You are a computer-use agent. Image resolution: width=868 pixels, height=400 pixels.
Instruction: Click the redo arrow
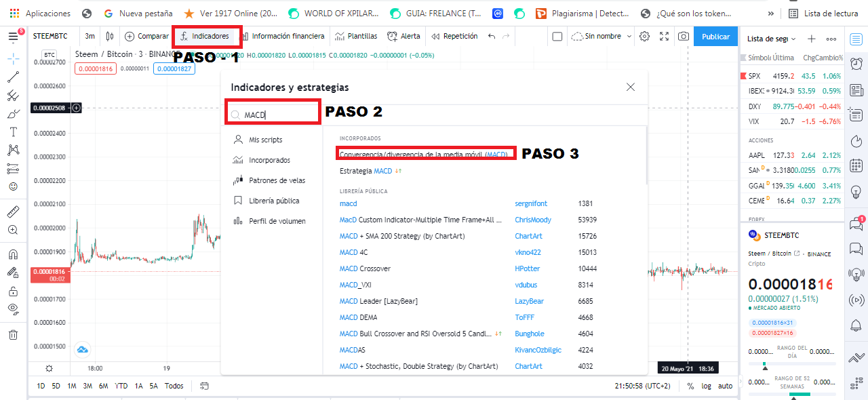pyautogui.click(x=506, y=36)
